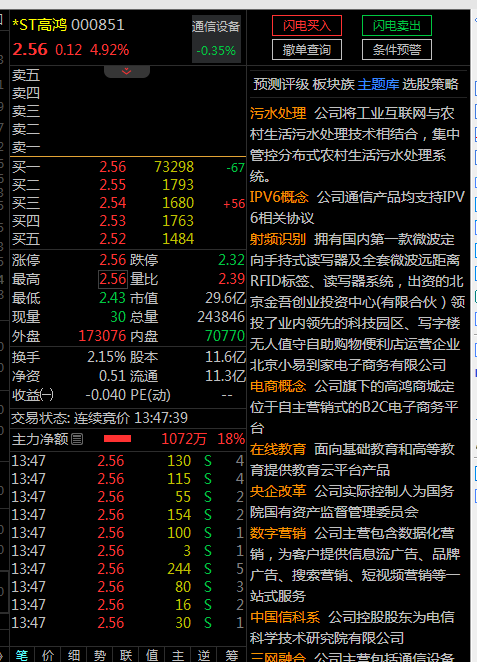Open the 污水处理 theme link

278,113
